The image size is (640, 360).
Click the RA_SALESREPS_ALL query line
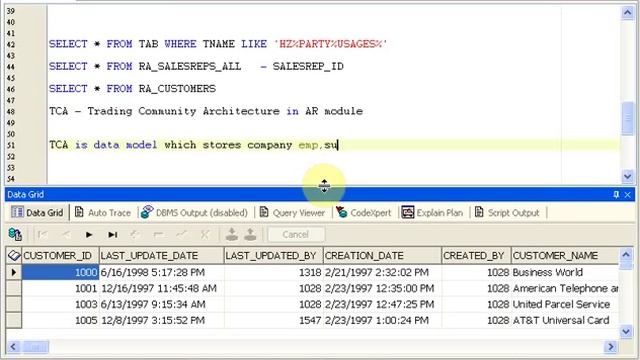(x=196, y=66)
